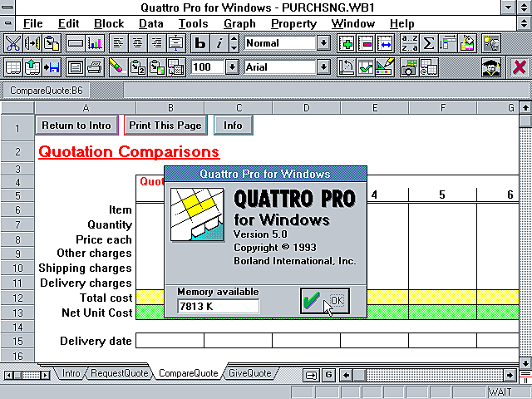The height and width of the screenshot is (399, 532).
Task: Click the SpeedTab arrow button
Action: 311,375
